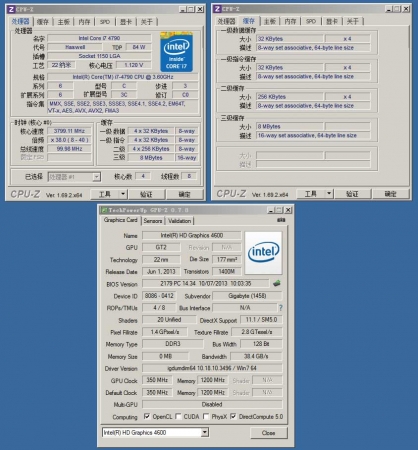Click the GPU Device ID field
The width and height of the screenshot is (418, 450).
coord(159,296)
